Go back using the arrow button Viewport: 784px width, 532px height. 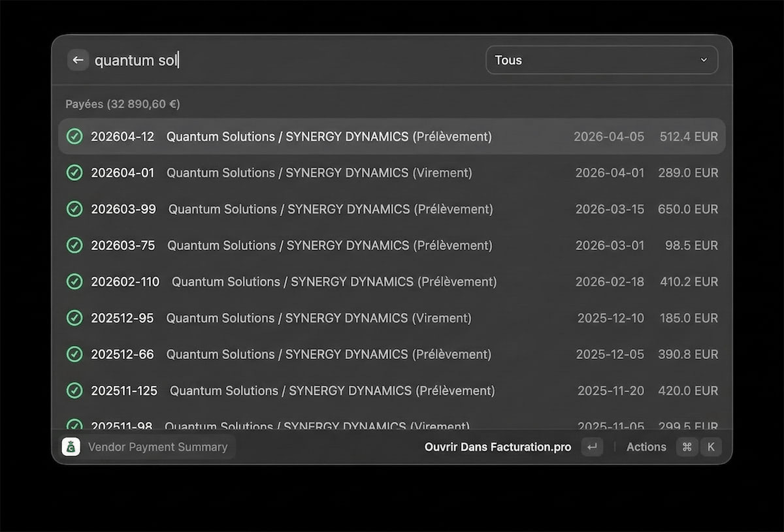point(78,60)
